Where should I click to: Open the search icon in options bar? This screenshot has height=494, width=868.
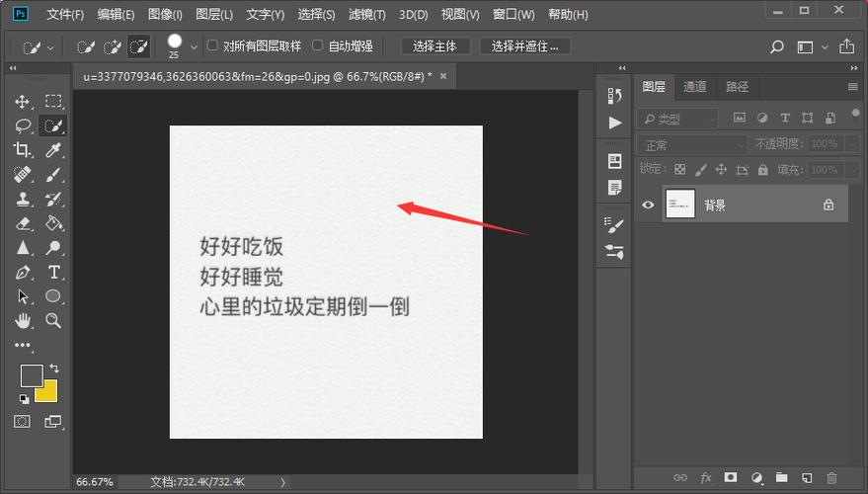click(777, 46)
